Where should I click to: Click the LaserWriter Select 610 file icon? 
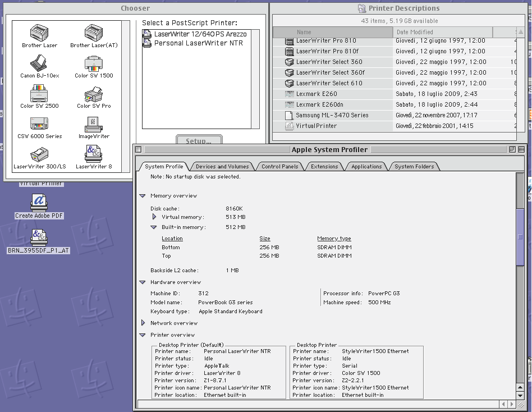point(289,83)
